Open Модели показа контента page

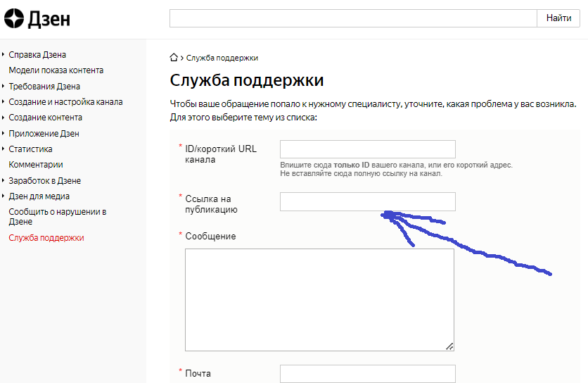[56, 70]
